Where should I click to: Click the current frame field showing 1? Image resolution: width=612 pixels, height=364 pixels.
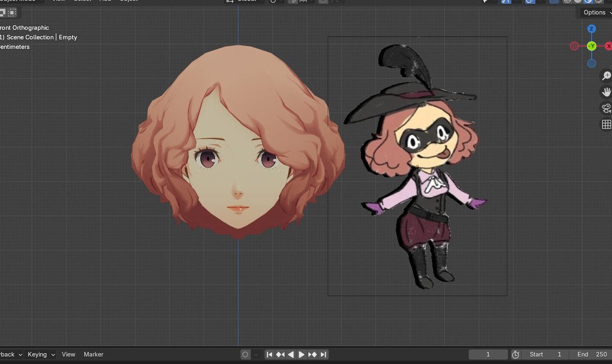488,354
